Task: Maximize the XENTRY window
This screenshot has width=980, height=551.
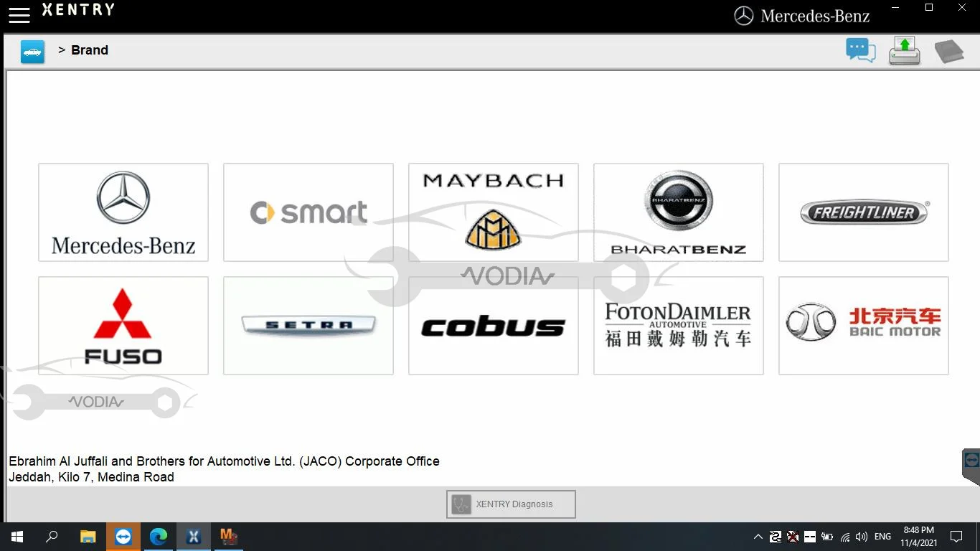Action: click(929, 8)
